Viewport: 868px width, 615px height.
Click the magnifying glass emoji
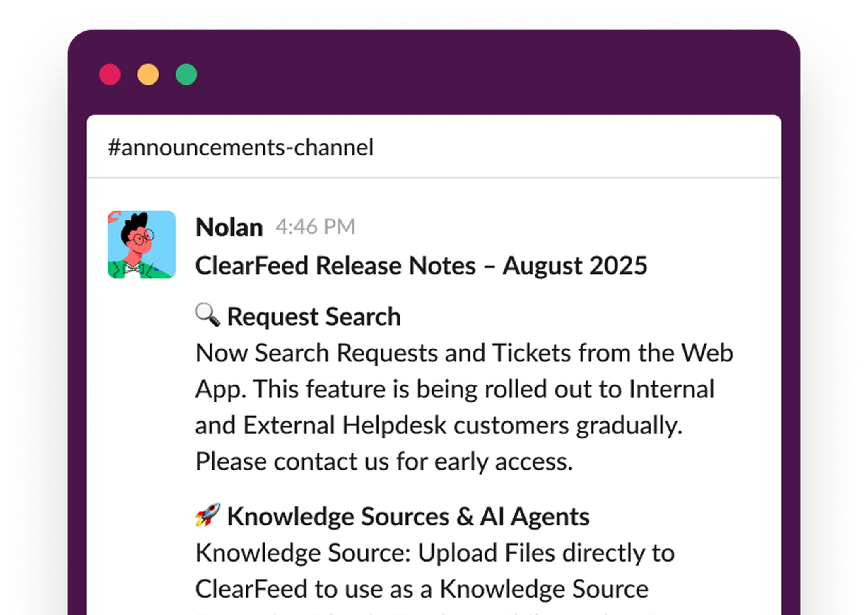click(x=207, y=315)
